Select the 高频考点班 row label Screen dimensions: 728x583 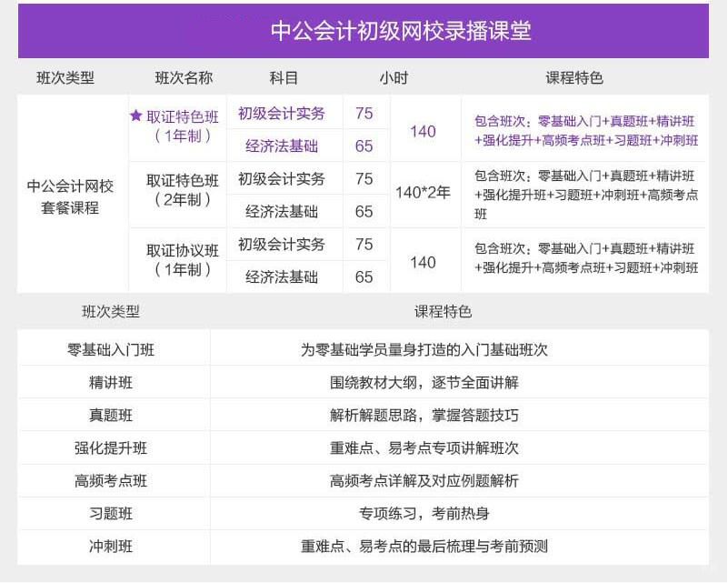pos(111,480)
